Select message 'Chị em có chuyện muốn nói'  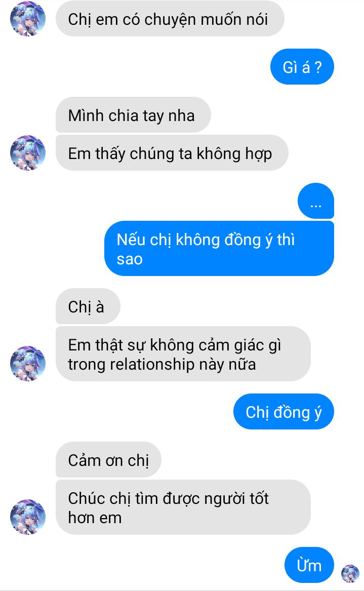(170, 19)
